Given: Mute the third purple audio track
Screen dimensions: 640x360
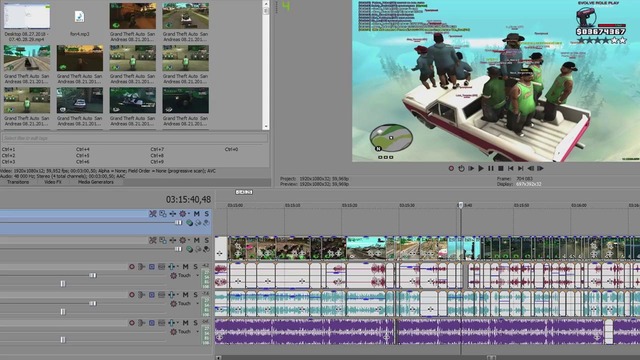Looking at the screenshot, I should click(x=186, y=322).
